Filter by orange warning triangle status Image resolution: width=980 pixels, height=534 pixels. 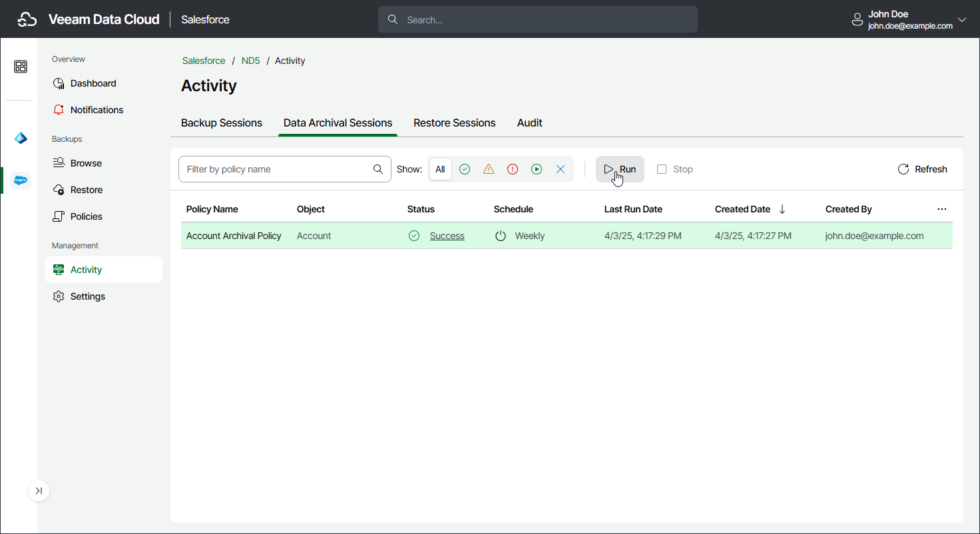(x=489, y=169)
